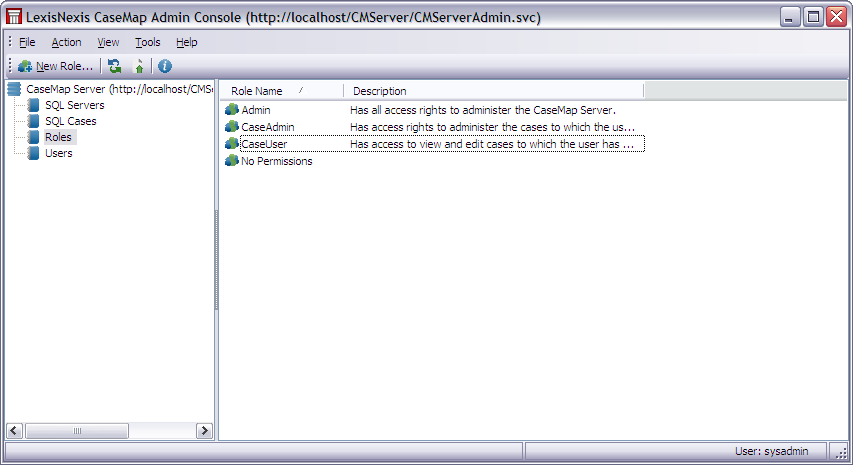Screen dimensions: 853x465
Task: Minimize the Admin Console window
Action: [x=790, y=17]
